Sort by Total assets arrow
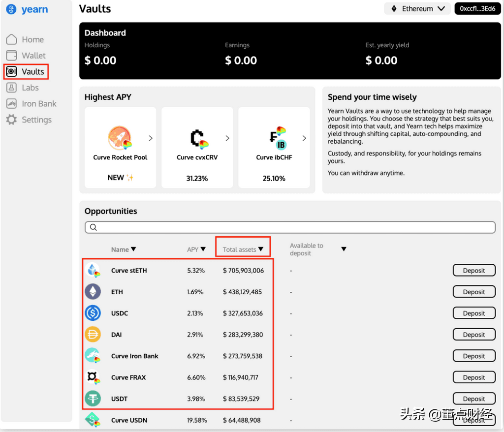Viewport: 504px width, 432px height. 261,249
